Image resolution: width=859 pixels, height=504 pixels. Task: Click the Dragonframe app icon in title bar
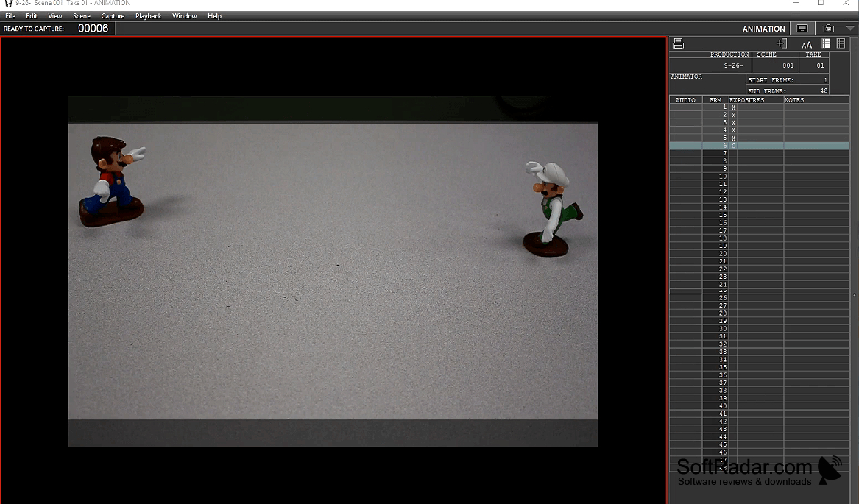[7, 3]
